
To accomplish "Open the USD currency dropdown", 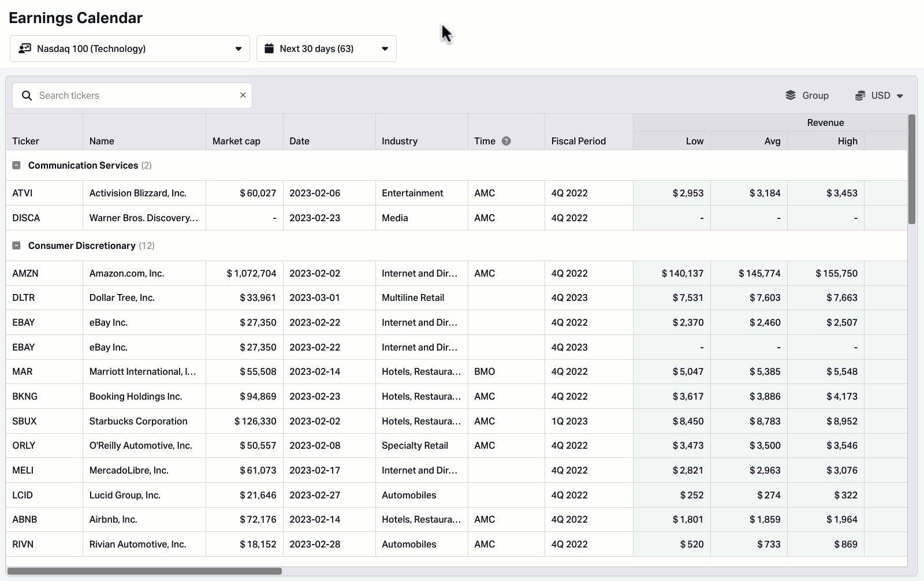I will [879, 95].
